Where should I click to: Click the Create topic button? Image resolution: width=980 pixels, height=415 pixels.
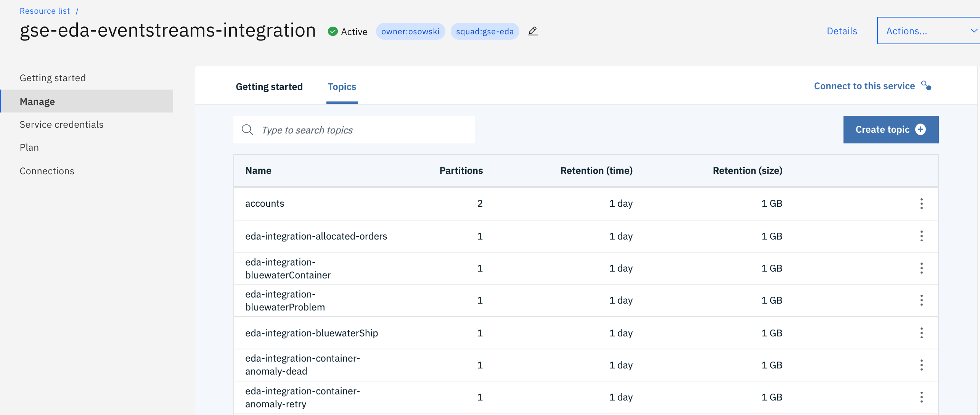[890, 130]
